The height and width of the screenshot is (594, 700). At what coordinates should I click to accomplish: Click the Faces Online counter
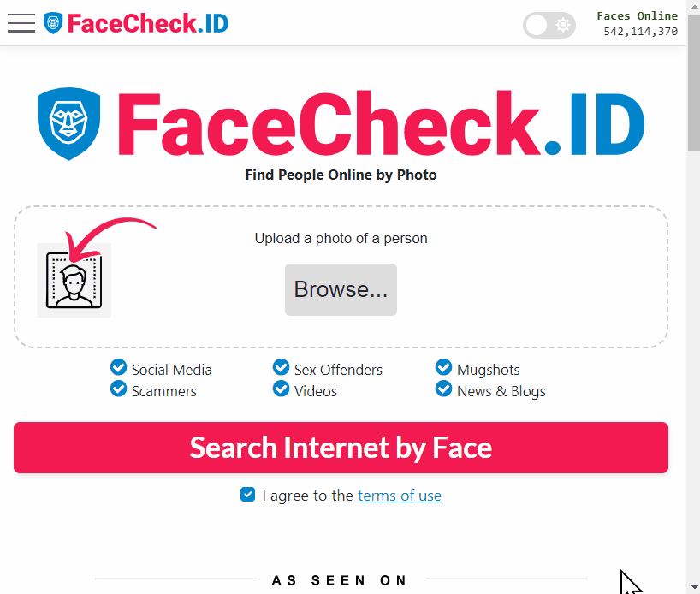coord(638,23)
